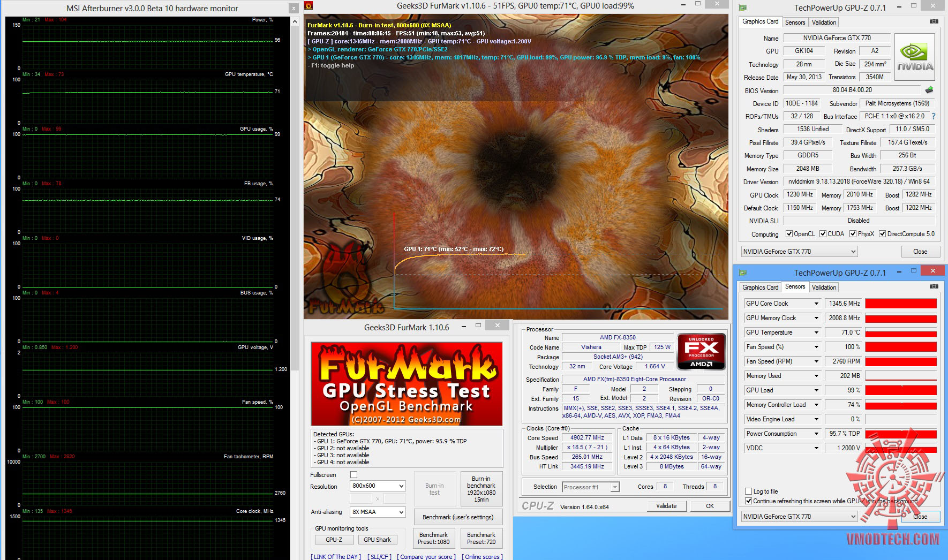Launch the GPU-Z monitoring tool button in FurMark
This screenshot has height=560, width=948.
click(334, 540)
